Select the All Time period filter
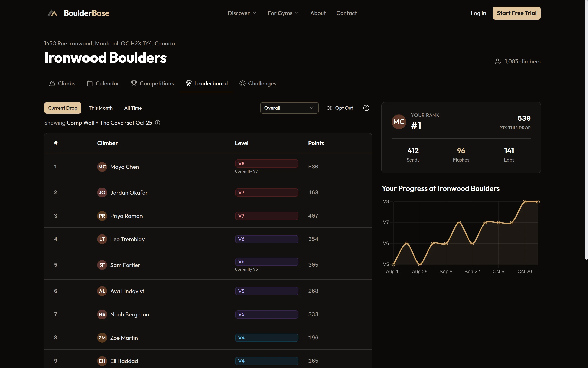This screenshot has height=368, width=588. tap(133, 108)
